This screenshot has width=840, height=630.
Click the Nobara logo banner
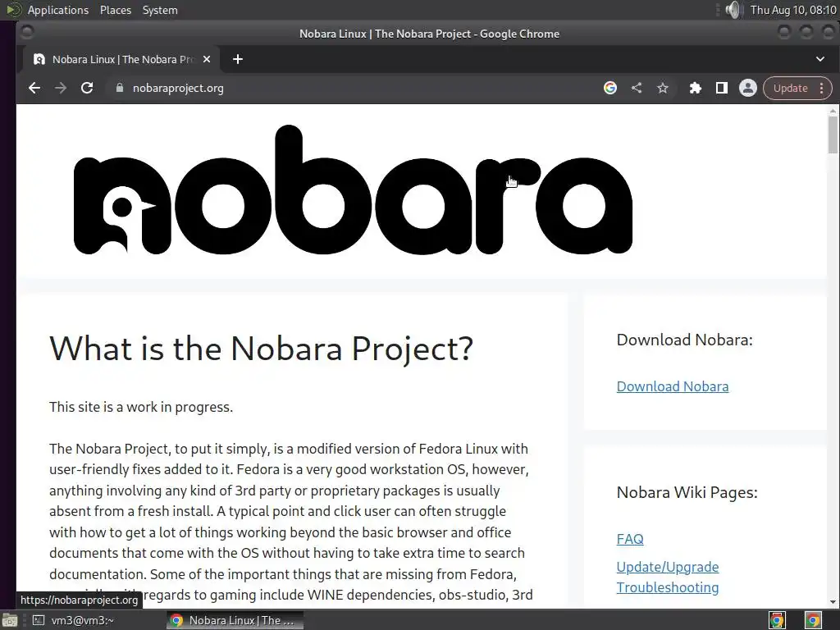pyautogui.click(x=353, y=190)
